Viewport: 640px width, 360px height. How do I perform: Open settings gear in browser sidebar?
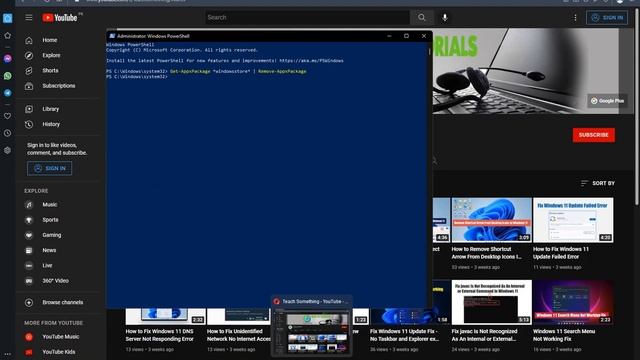coord(7,150)
